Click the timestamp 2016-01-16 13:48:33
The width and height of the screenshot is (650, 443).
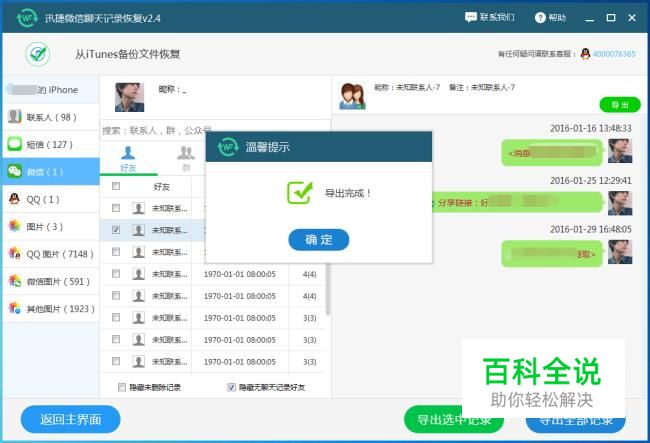[x=591, y=128]
